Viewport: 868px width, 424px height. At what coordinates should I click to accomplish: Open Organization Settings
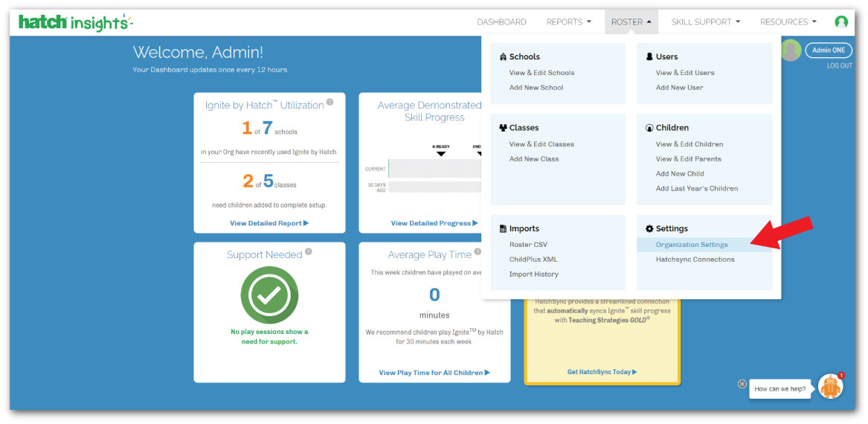tap(704, 245)
